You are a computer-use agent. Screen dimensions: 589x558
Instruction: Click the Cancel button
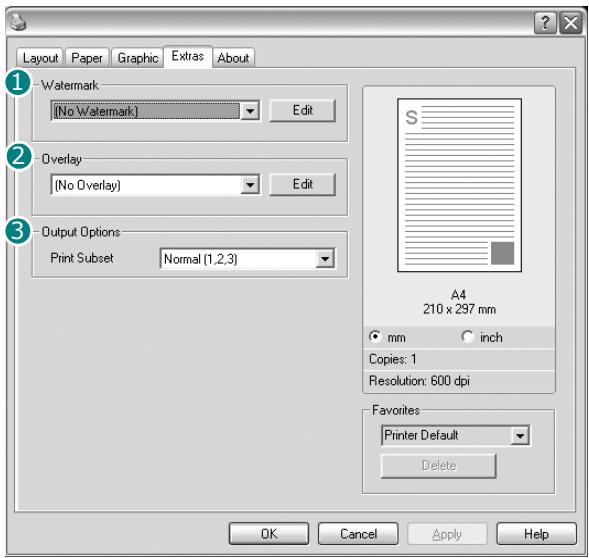358,534
